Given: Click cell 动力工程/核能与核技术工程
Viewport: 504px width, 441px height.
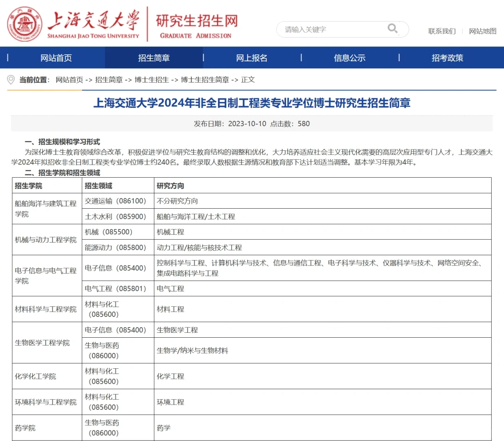Looking at the screenshot, I should click(323, 247).
